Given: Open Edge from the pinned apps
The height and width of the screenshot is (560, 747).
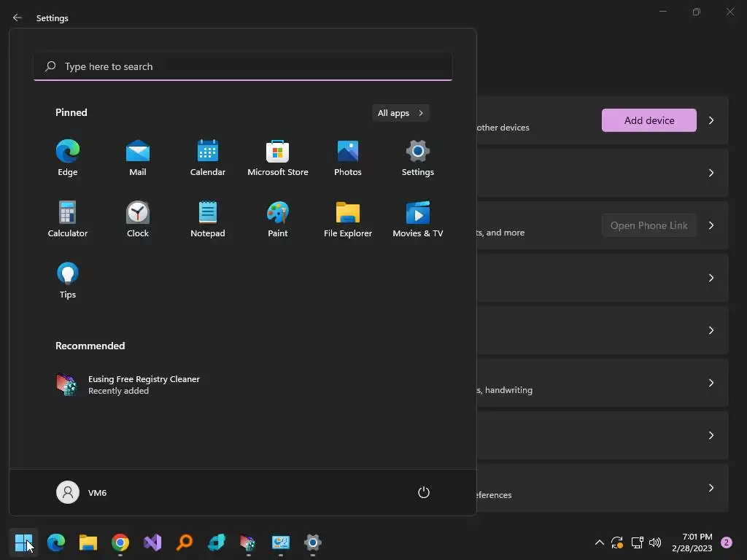Looking at the screenshot, I should point(68,158).
